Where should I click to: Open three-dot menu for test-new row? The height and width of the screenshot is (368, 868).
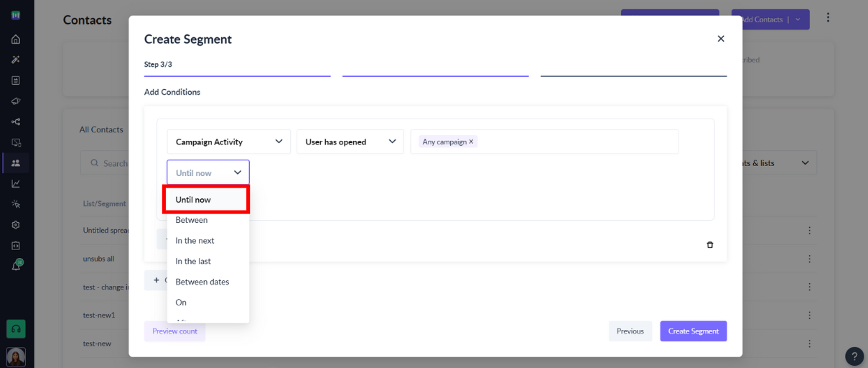[810, 344]
